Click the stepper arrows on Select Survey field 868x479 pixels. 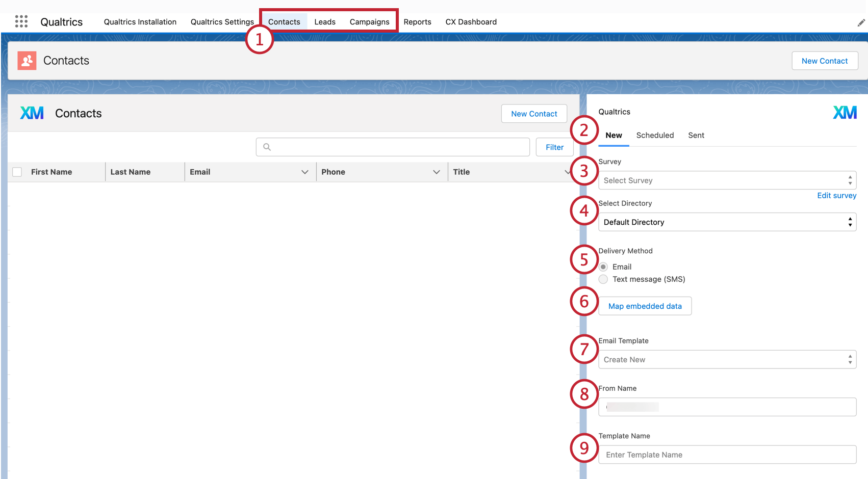click(850, 180)
